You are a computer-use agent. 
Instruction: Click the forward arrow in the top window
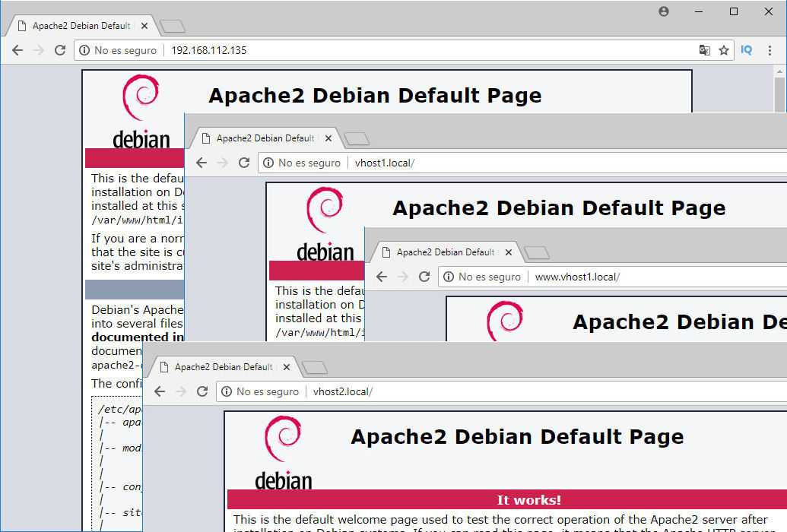pyautogui.click(x=38, y=49)
